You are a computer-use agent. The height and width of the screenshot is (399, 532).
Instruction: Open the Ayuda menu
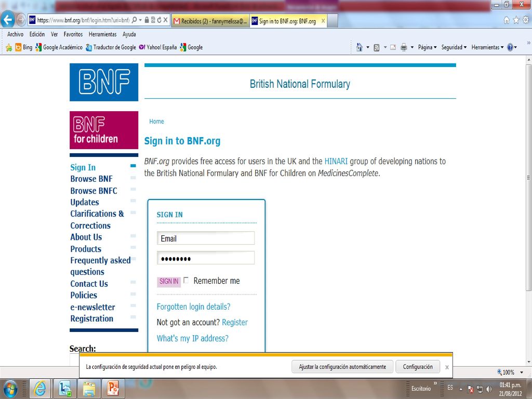(x=129, y=34)
